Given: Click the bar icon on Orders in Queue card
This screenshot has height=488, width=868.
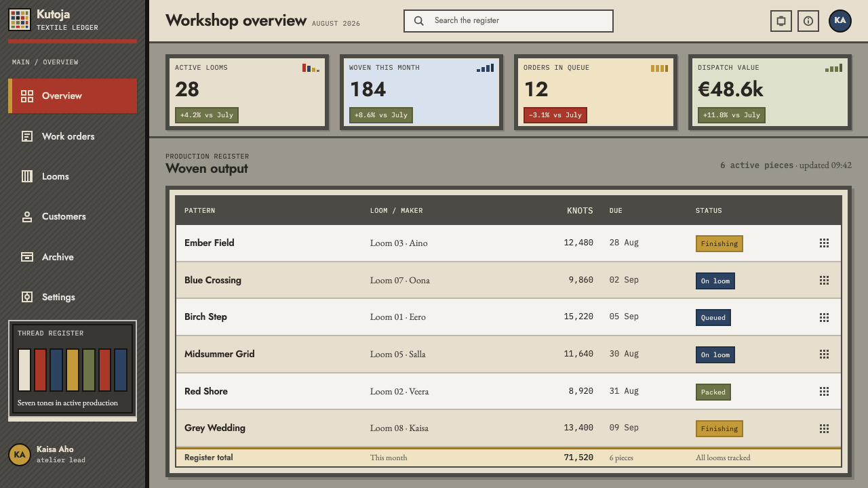Looking at the screenshot, I should pos(659,68).
